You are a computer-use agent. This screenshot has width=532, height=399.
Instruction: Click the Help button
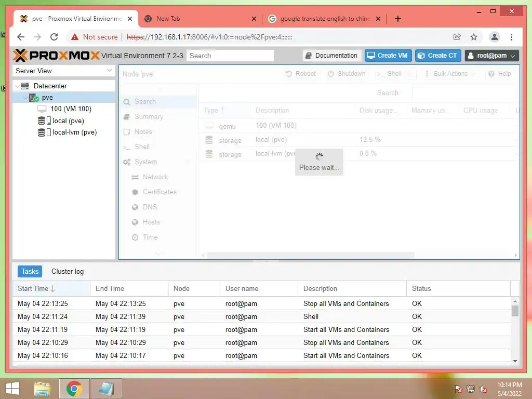499,74
